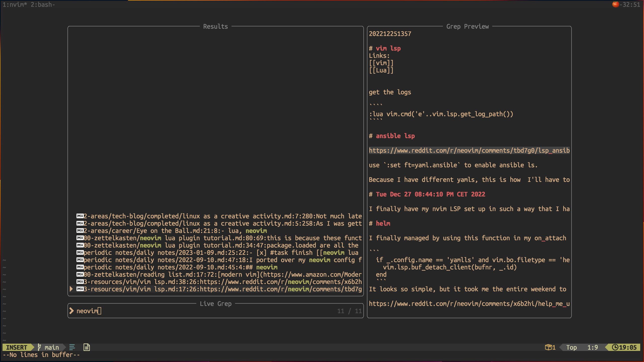Open the reddit lsp_ansible link in Grep Preview
Screen dimensions: 644x362
pos(469,150)
